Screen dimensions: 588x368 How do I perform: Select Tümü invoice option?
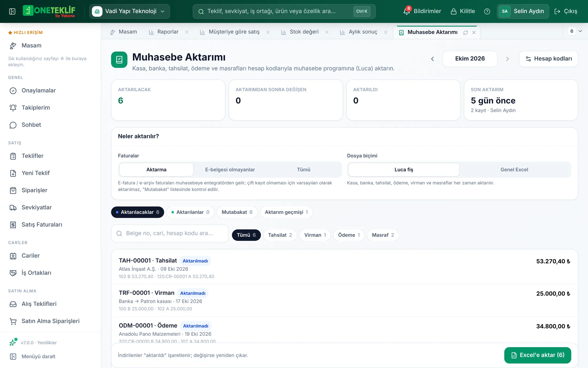304,170
